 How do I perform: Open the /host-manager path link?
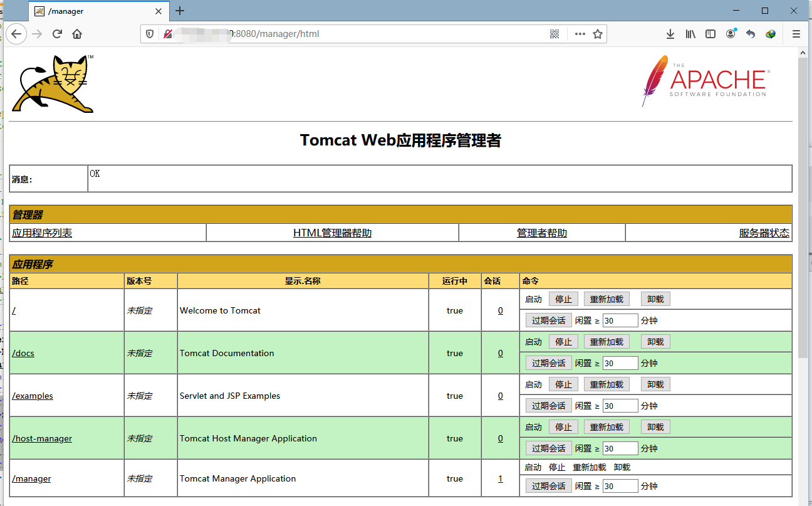pos(42,438)
